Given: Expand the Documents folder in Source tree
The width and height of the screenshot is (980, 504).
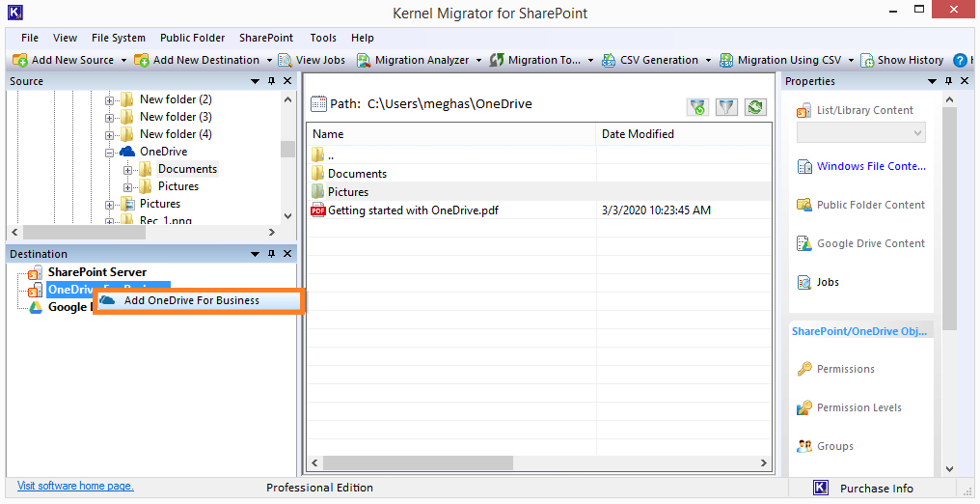Looking at the screenshot, I should [128, 169].
